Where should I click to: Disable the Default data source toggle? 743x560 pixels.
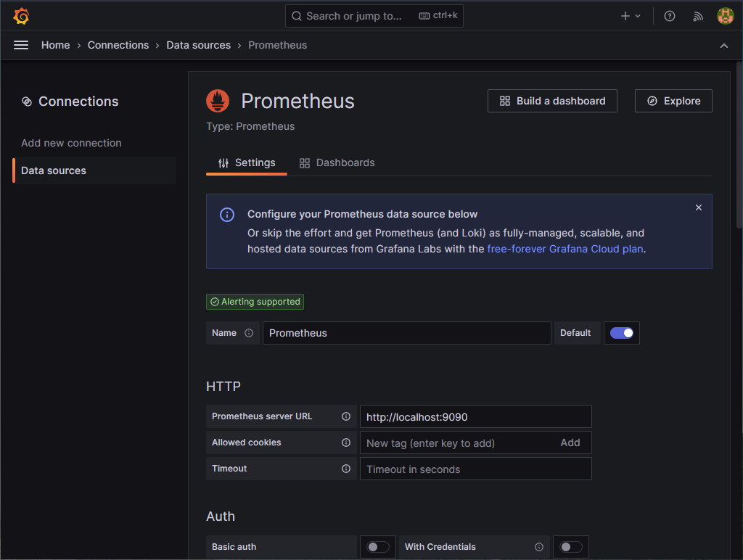(621, 332)
